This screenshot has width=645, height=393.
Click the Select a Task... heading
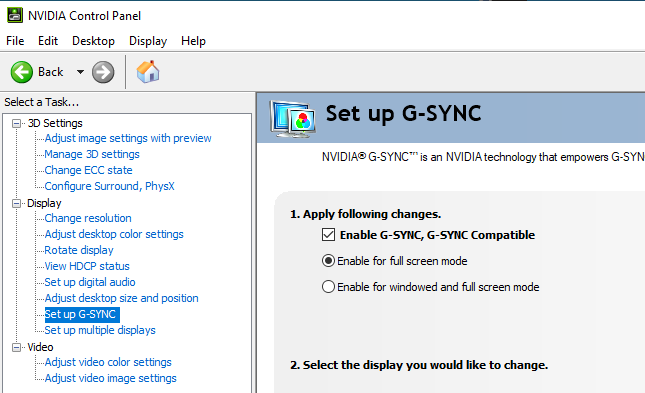point(42,102)
